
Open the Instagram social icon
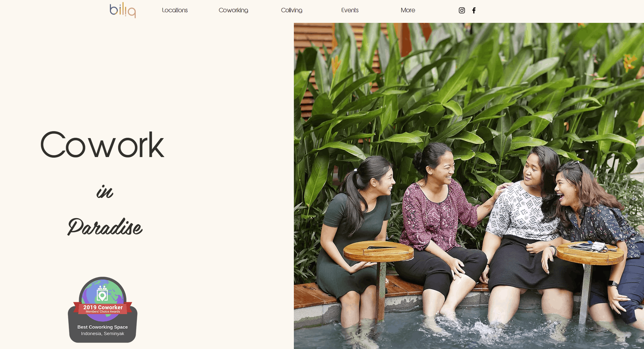click(x=462, y=11)
